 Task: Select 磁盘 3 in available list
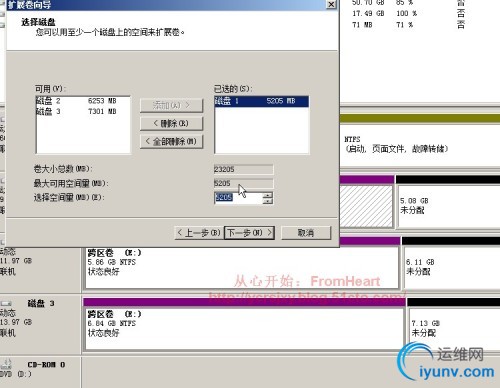(x=83, y=111)
